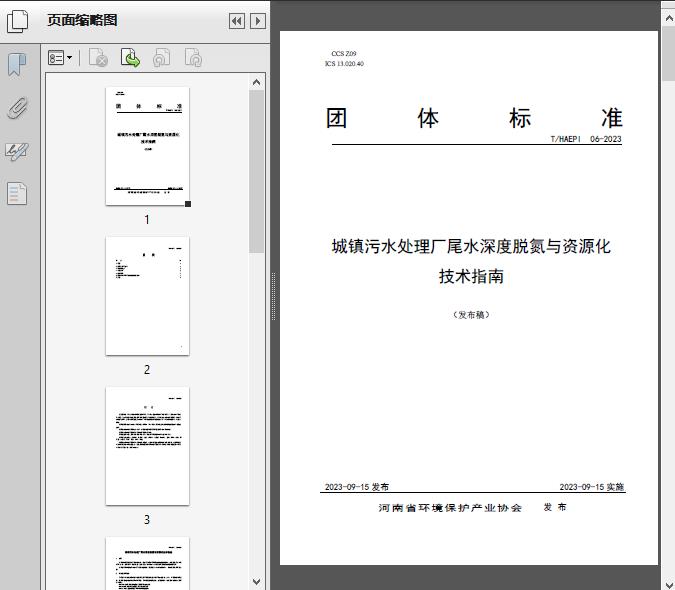This screenshot has width=675, height=590.
Task: Click the delete pages icon
Action: (98, 58)
